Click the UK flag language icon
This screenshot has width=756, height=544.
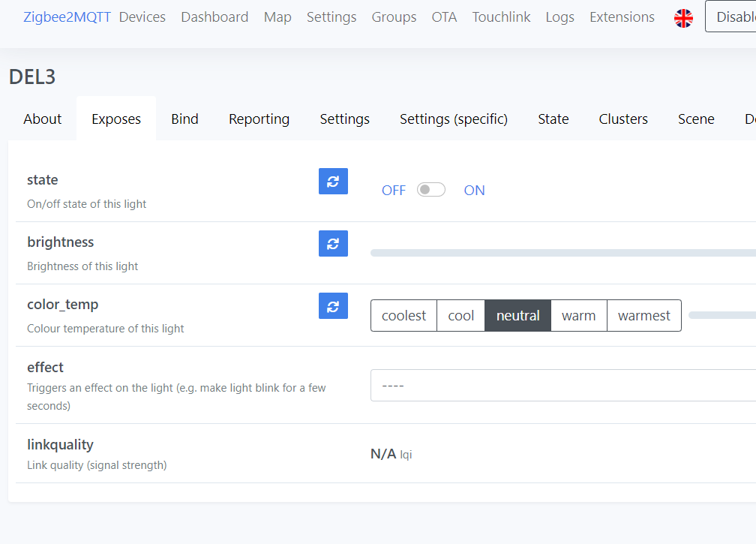click(x=683, y=18)
